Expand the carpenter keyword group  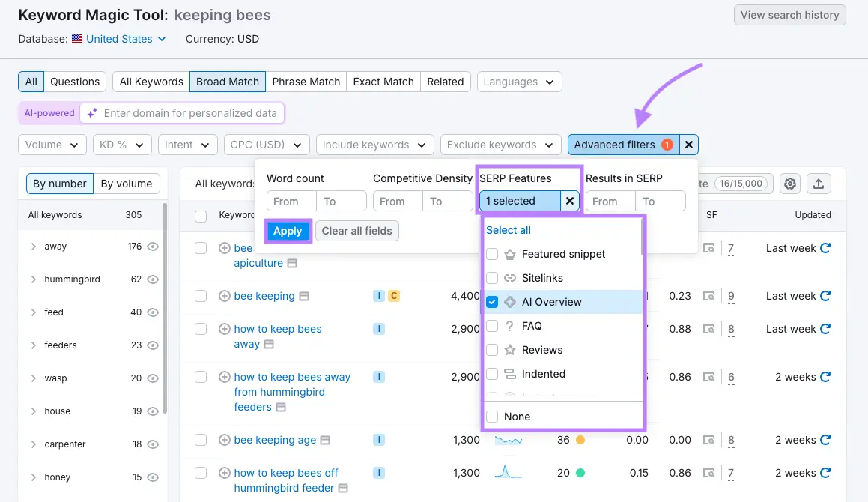(x=34, y=444)
